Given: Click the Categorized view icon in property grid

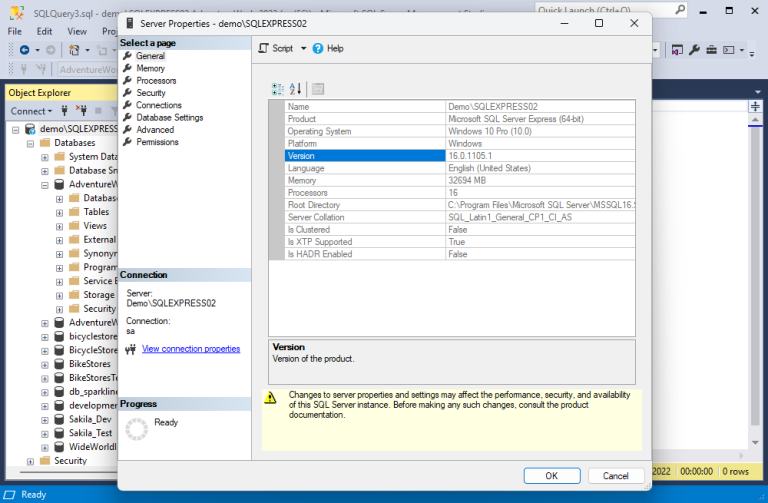Looking at the screenshot, I should tap(278, 89).
